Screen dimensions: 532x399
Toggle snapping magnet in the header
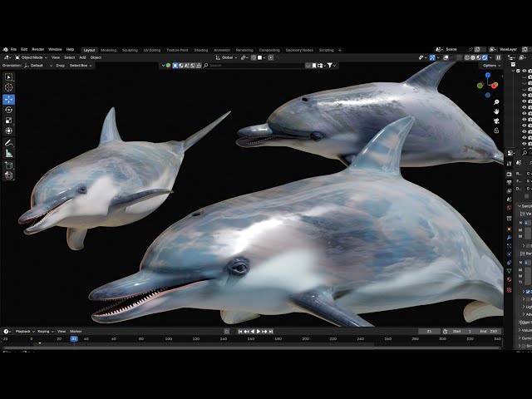pyautogui.click(x=254, y=57)
